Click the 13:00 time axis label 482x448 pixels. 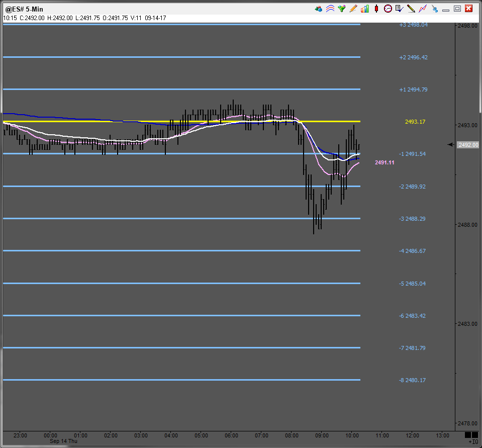pyautogui.click(x=442, y=436)
